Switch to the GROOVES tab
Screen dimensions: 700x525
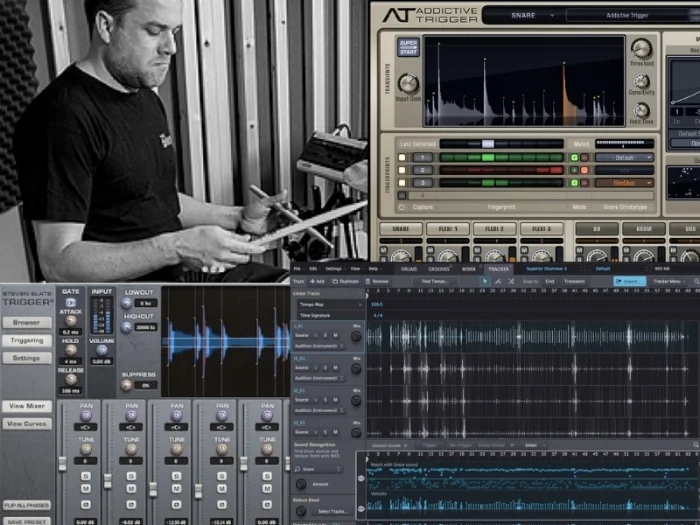click(439, 269)
